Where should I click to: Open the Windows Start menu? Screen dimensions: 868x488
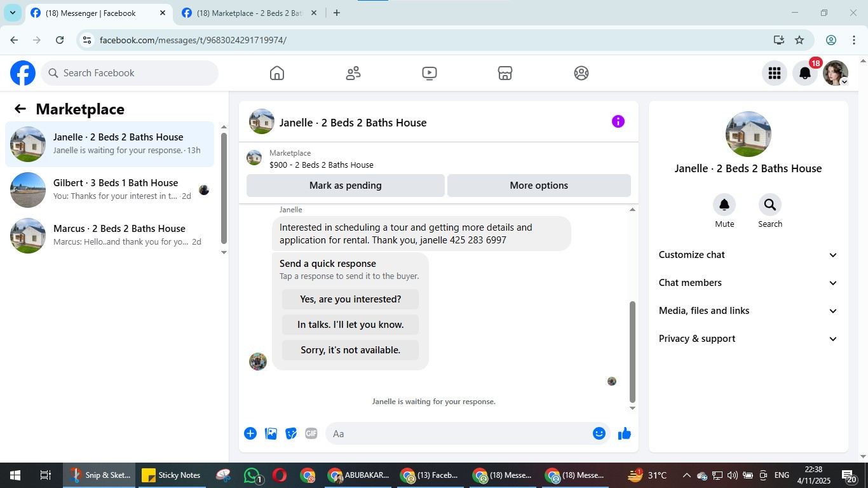click(15, 475)
